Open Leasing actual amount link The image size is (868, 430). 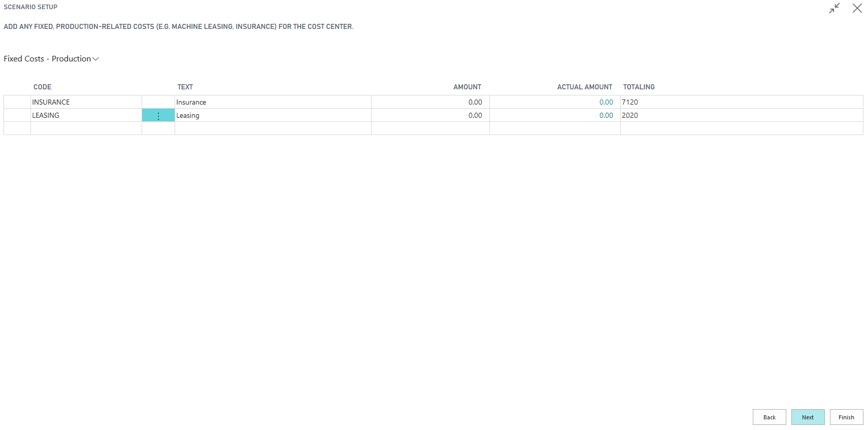coord(606,115)
